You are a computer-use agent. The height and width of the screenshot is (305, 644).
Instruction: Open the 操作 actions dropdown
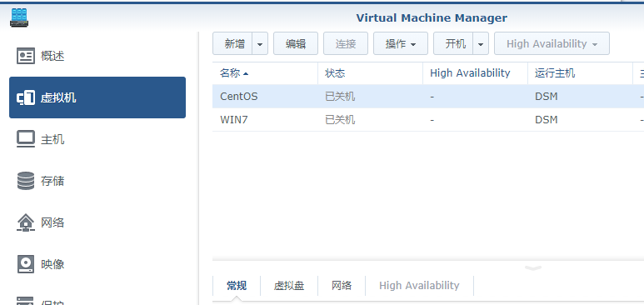pos(401,43)
